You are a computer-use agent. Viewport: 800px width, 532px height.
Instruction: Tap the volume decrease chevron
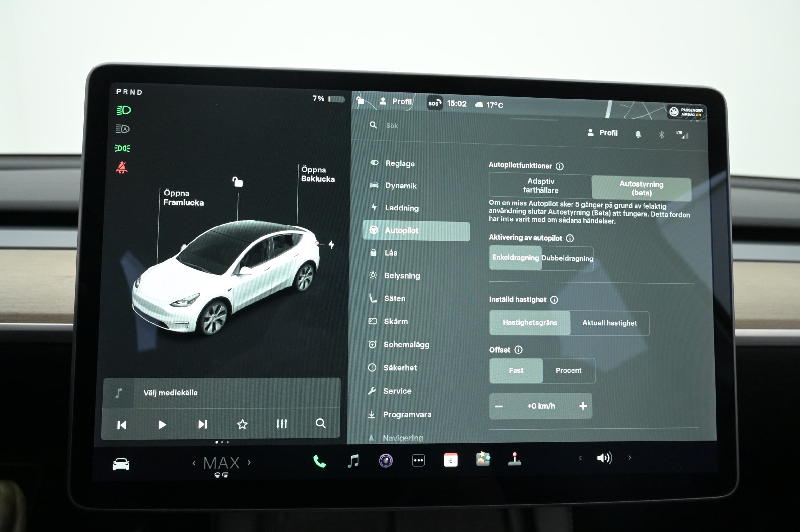click(580, 458)
